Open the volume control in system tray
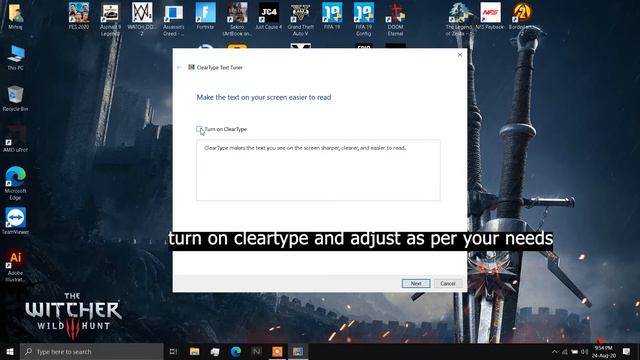This screenshot has height=360, width=640. (x=584, y=351)
